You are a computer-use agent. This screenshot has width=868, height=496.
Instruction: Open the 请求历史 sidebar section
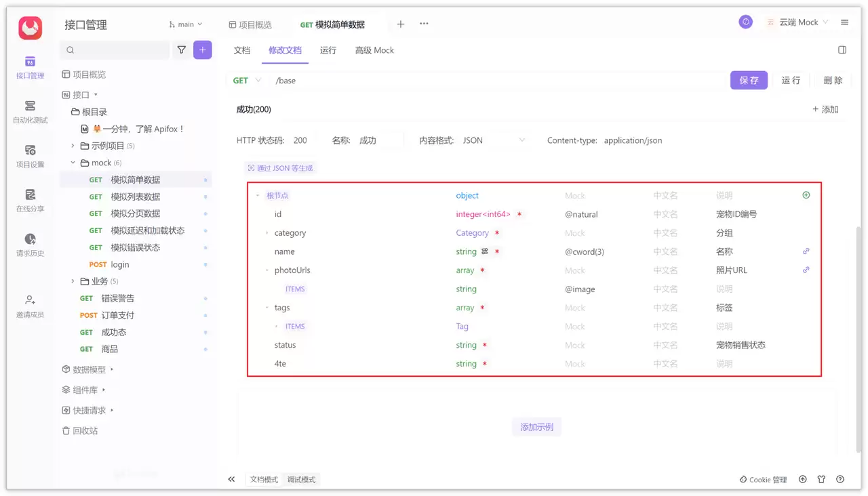pos(30,245)
